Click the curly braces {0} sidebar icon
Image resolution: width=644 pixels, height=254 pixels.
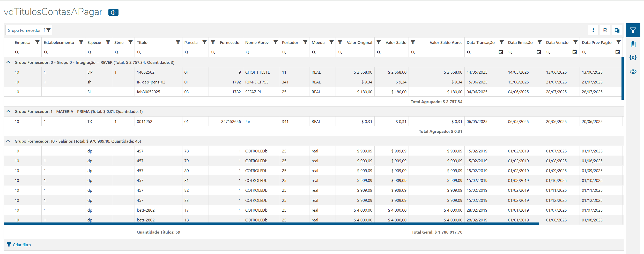click(633, 57)
